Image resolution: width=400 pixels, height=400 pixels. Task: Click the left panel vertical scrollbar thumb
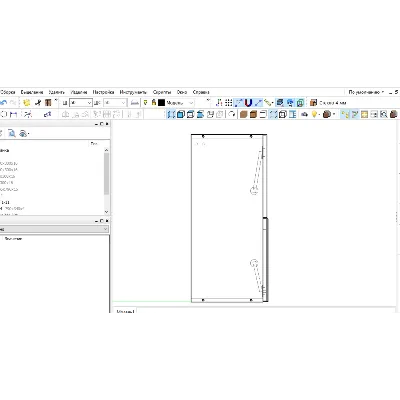click(106, 174)
